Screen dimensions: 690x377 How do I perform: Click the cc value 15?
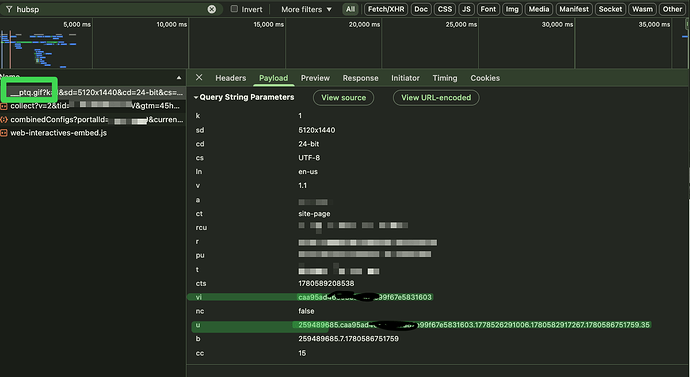(x=302, y=353)
